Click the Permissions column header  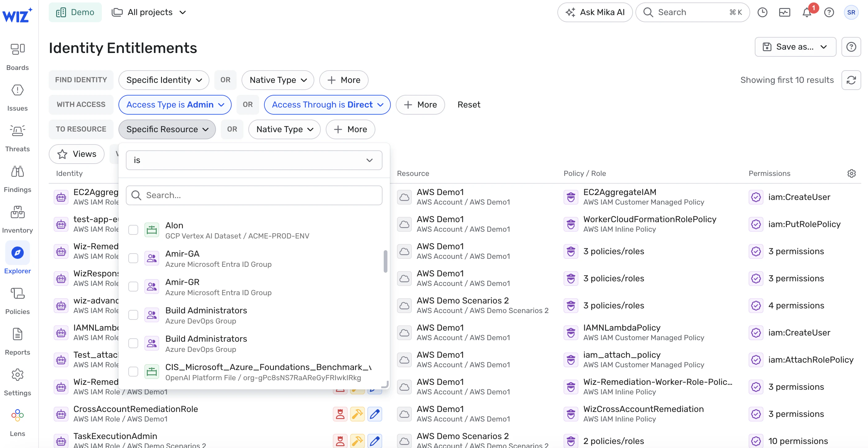click(769, 173)
